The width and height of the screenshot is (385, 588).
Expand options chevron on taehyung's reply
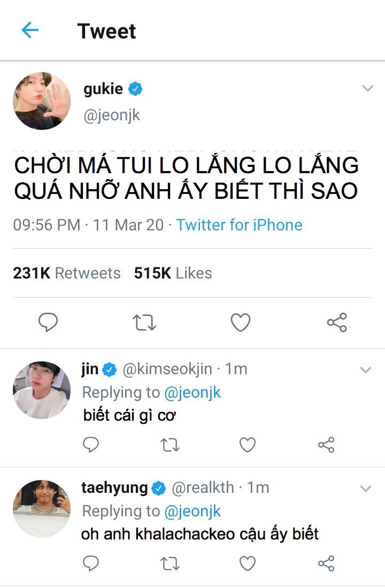(366, 489)
